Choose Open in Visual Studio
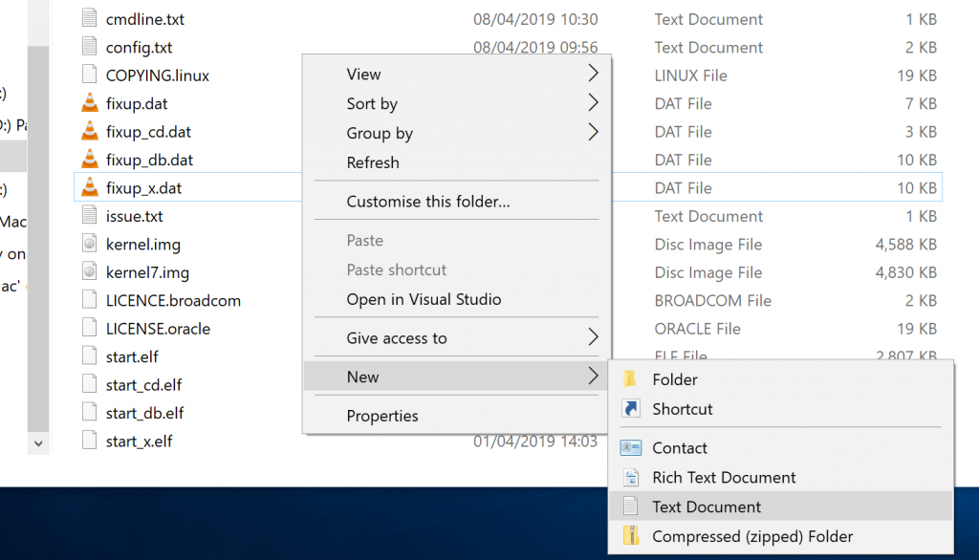 424,299
